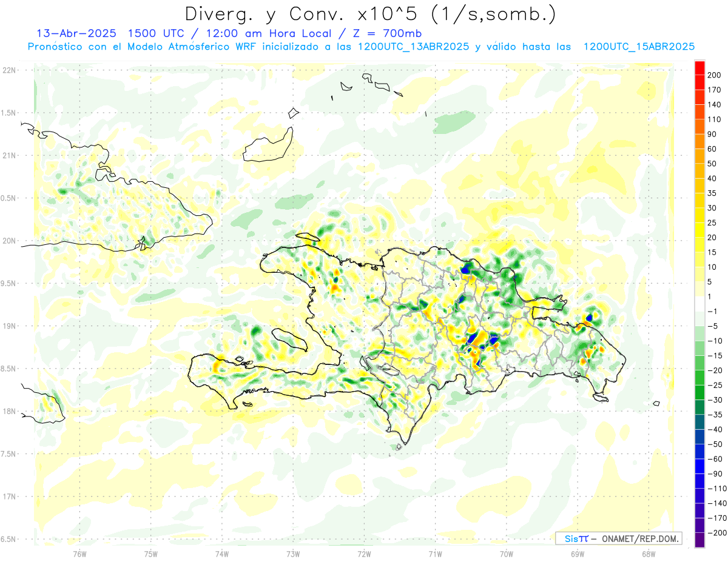Screen dimensions: 728x562
Task: Click the '71W' longitude label
Action: (x=435, y=554)
